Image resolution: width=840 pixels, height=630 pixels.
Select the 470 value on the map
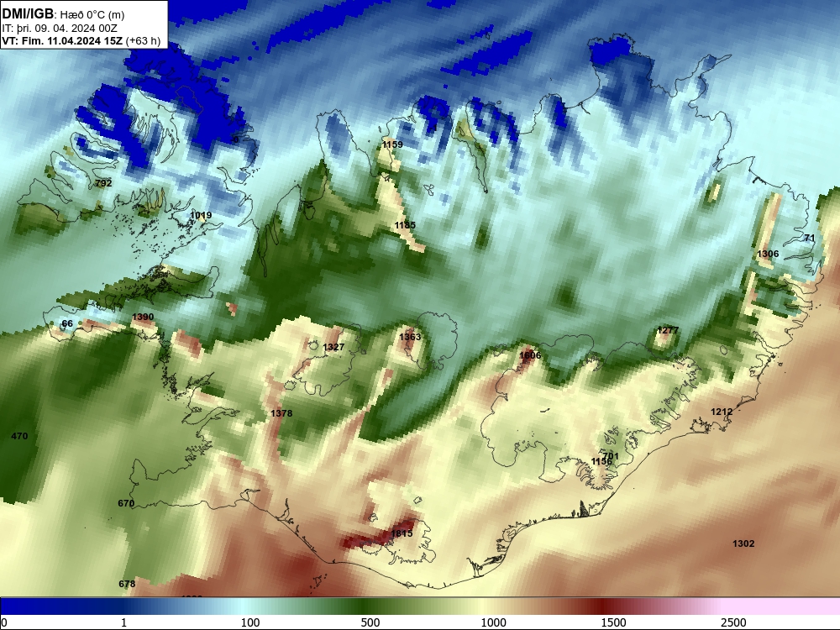pyautogui.click(x=19, y=436)
